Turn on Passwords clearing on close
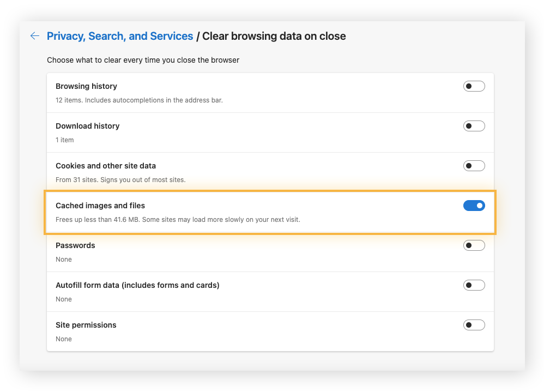Image resolution: width=544 pixels, height=392 pixels. pyautogui.click(x=474, y=245)
